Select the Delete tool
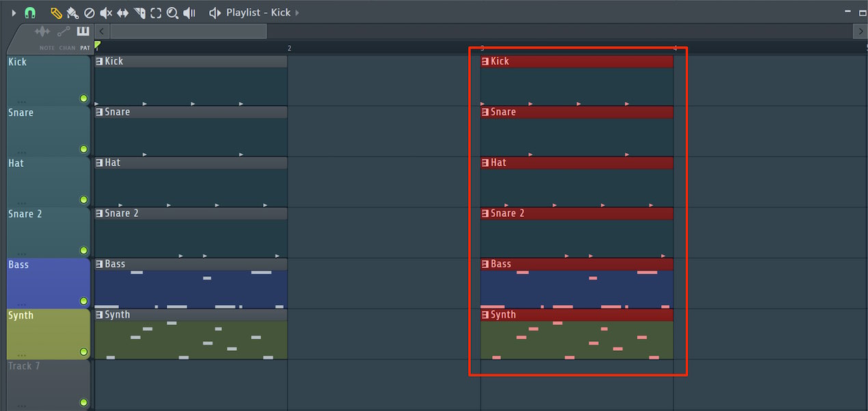The image size is (868, 411). (89, 12)
